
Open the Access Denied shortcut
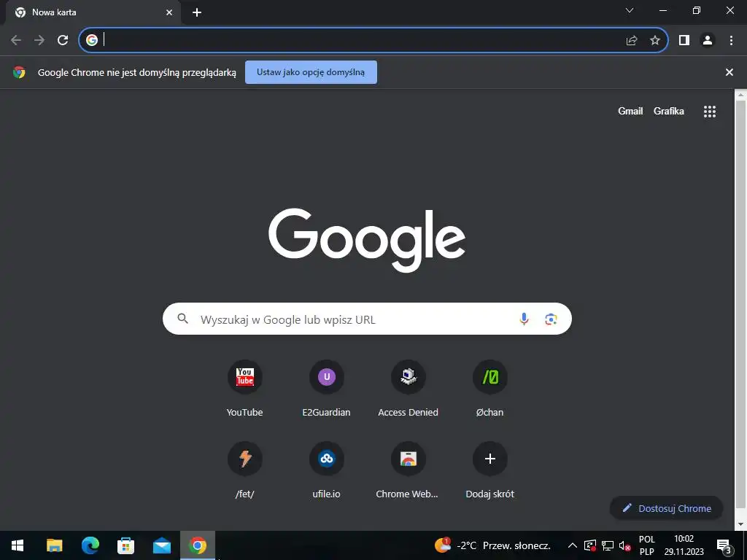pos(409,389)
